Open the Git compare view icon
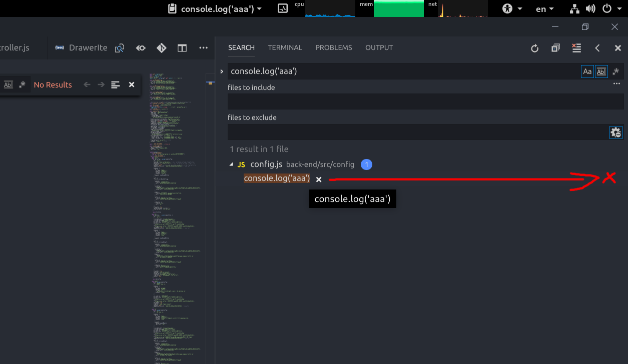628x364 pixels. 161,47
